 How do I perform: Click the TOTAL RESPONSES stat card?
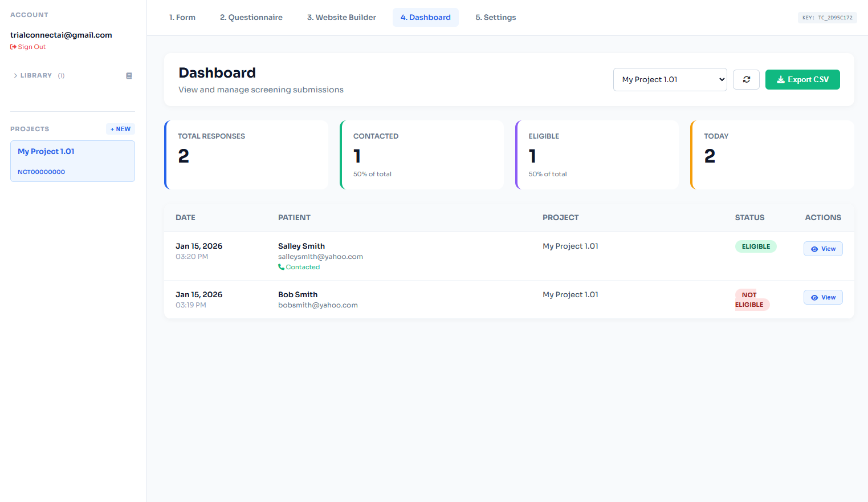point(246,155)
